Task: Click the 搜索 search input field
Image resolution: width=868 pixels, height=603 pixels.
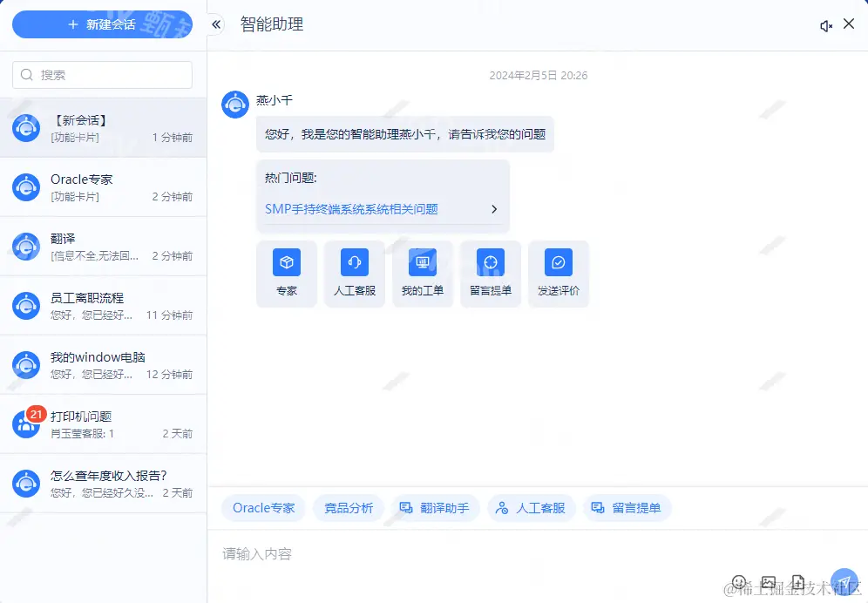Action: pos(102,75)
